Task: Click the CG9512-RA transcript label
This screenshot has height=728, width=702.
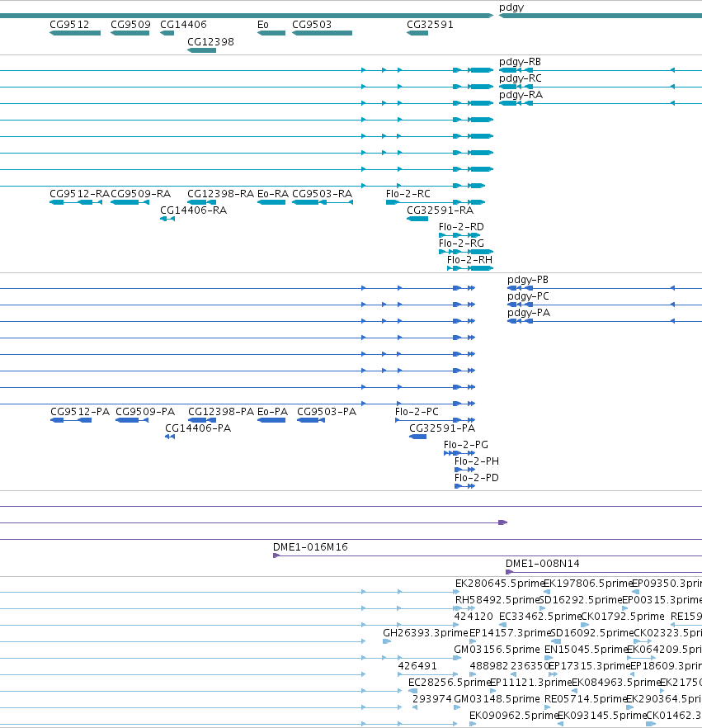Action: [79, 194]
